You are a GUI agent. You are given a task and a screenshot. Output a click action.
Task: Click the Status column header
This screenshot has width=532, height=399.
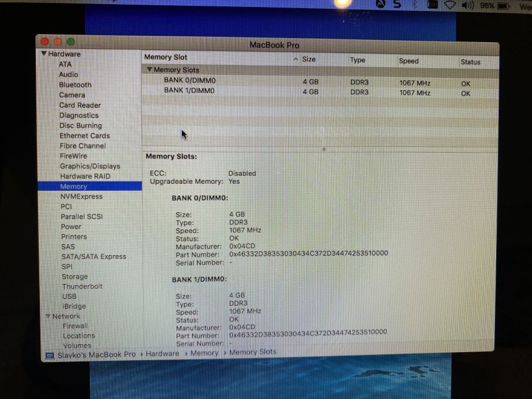[470, 62]
